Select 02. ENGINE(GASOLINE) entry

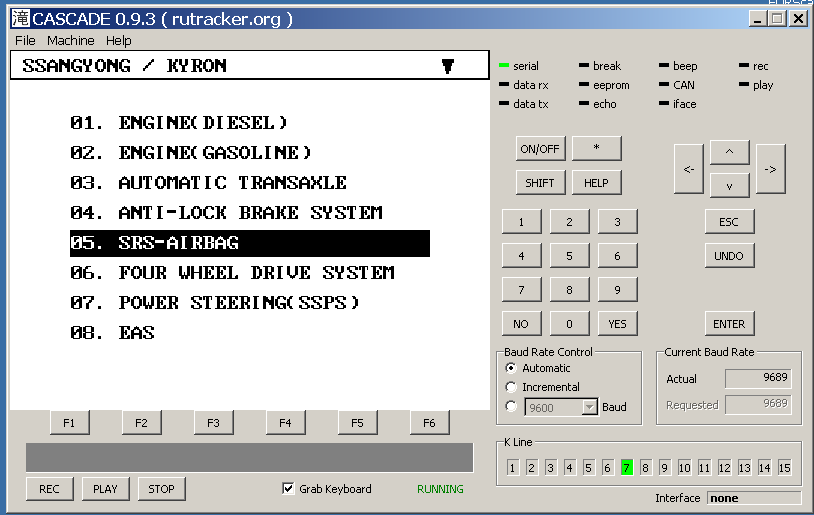(x=191, y=153)
